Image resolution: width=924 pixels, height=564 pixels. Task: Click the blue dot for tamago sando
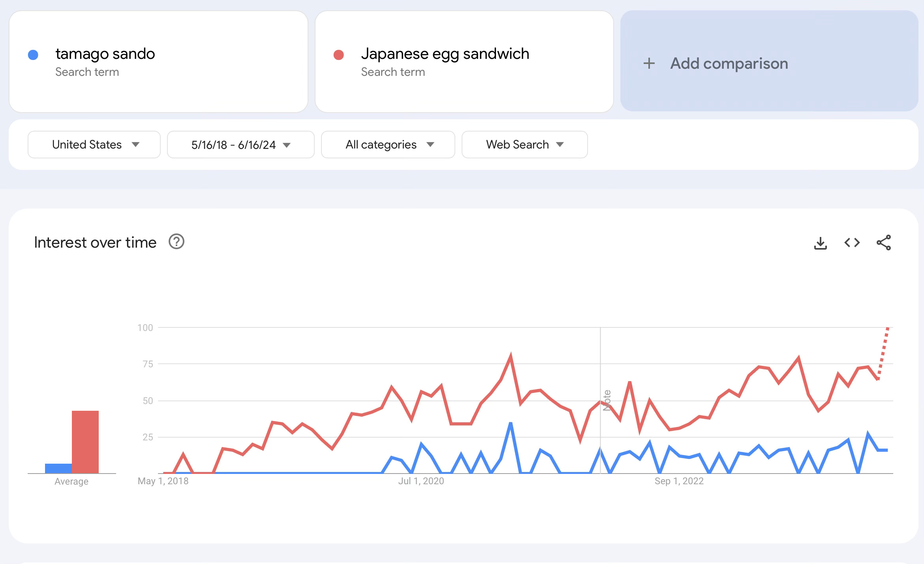(33, 55)
